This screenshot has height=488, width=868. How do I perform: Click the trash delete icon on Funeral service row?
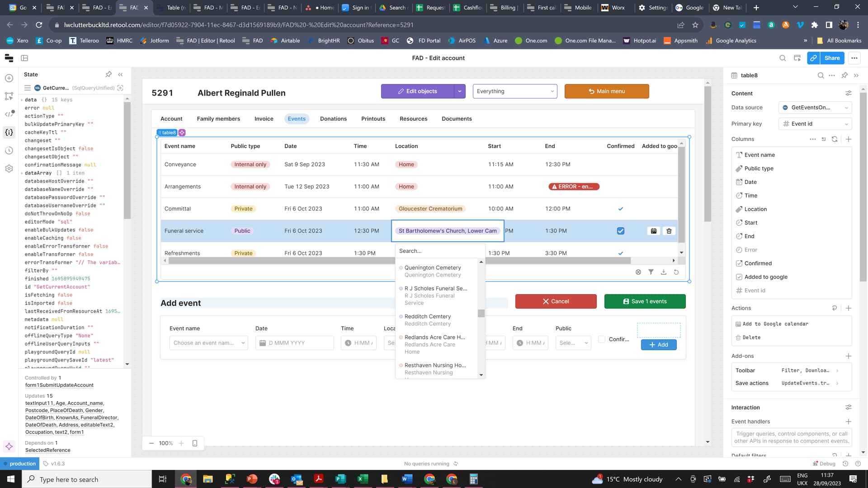[669, 231]
